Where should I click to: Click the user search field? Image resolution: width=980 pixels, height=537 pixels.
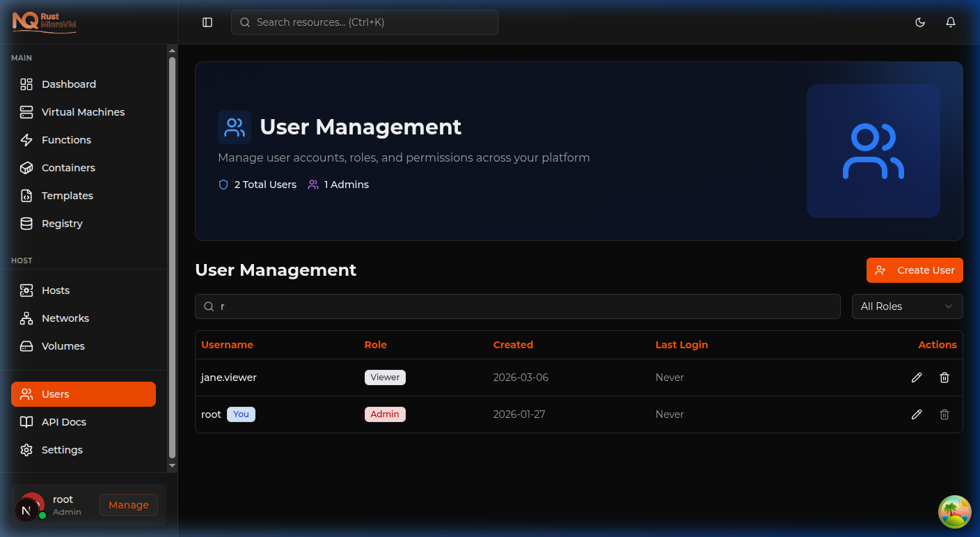(522, 306)
